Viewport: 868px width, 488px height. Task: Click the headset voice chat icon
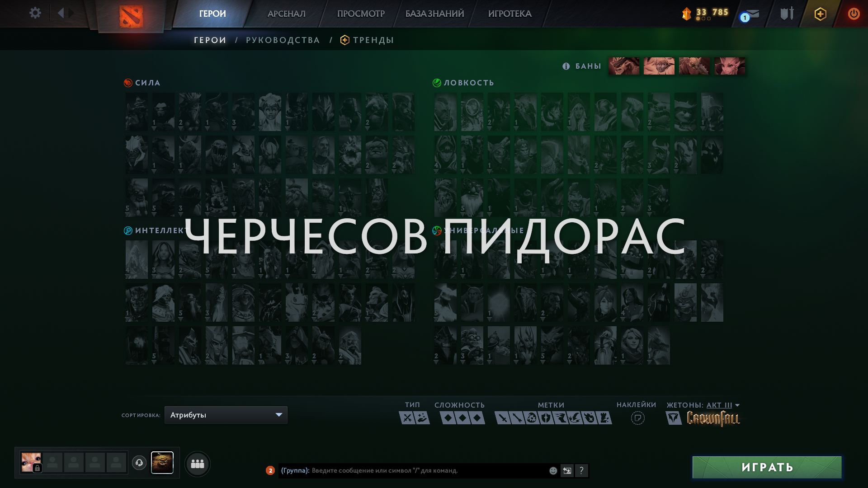pyautogui.click(x=139, y=463)
